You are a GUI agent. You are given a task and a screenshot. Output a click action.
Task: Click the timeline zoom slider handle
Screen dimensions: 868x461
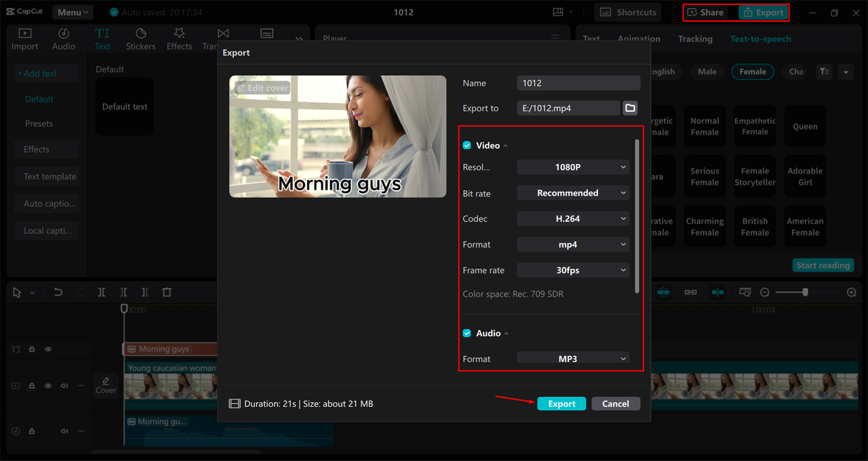coord(805,292)
